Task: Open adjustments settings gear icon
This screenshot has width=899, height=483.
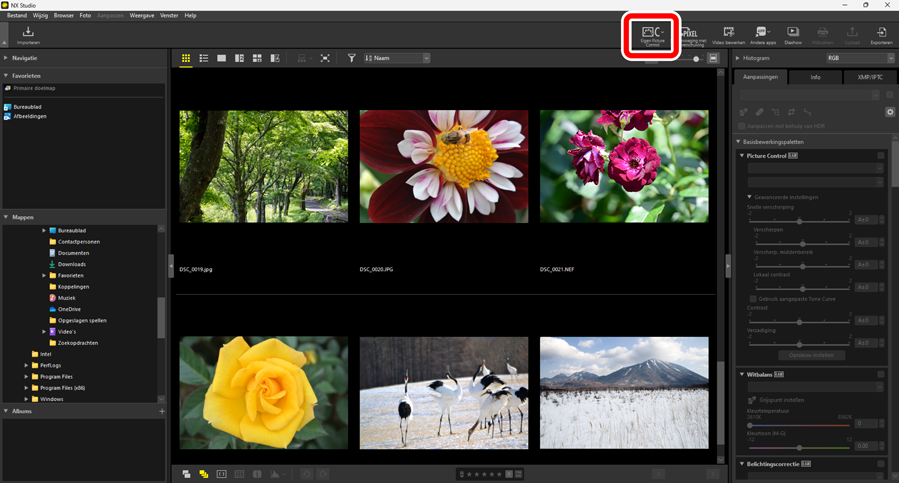Action: 890,112
